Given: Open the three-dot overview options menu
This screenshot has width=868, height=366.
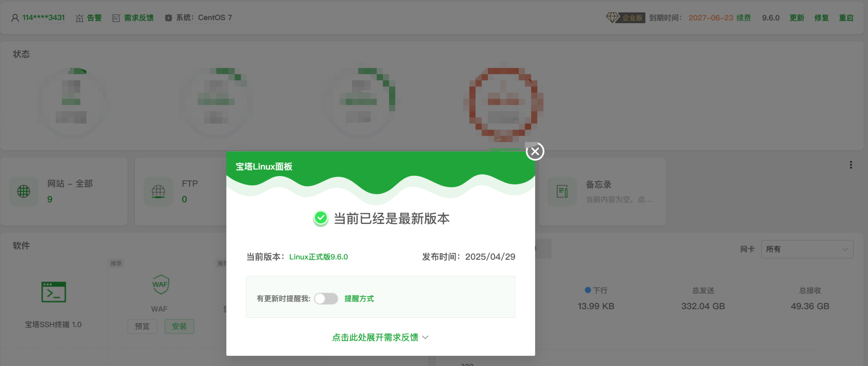Looking at the screenshot, I should (x=851, y=165).
